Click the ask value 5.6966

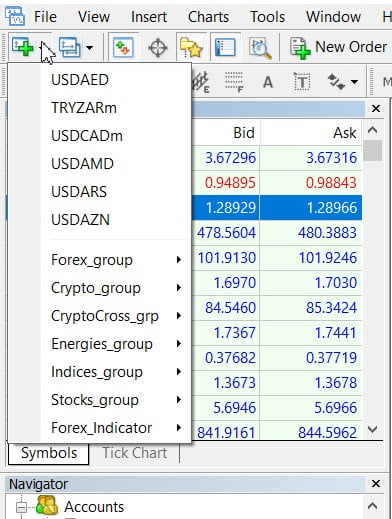click(336, 408)
